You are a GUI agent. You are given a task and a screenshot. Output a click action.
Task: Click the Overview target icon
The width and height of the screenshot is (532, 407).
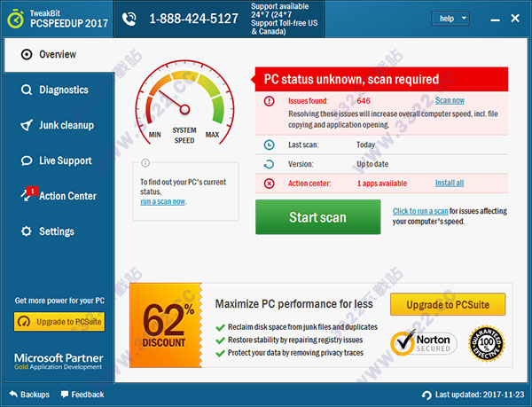click(27, 54)
